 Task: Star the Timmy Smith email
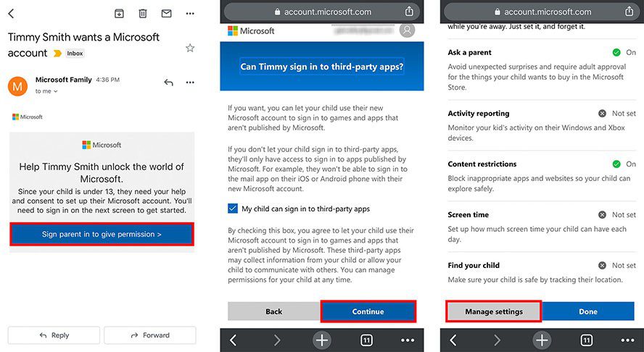pyautogui.click(x=190, y=49)
